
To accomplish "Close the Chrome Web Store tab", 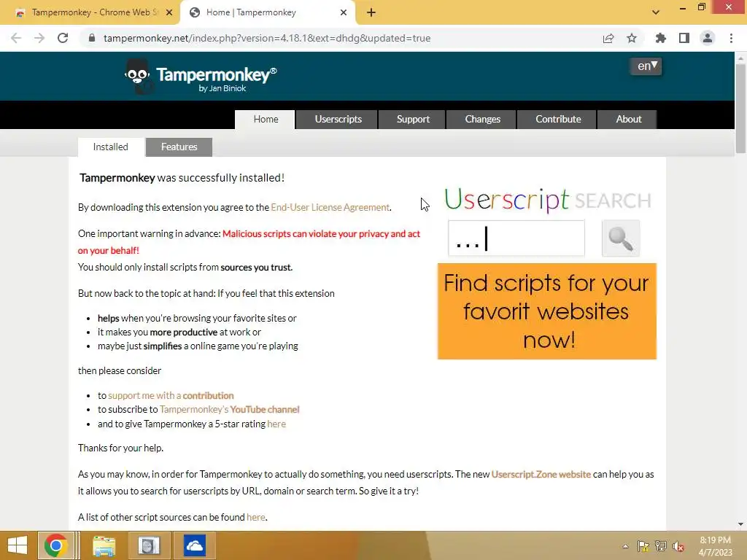I will 169,13.
